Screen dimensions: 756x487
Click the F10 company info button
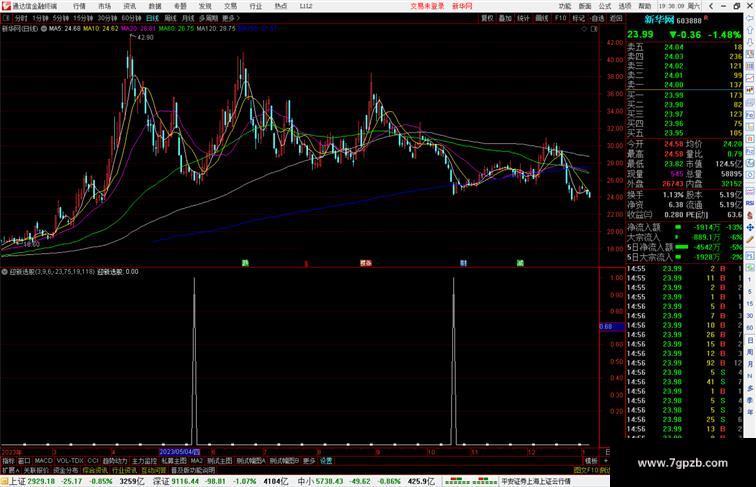point(560,18)
